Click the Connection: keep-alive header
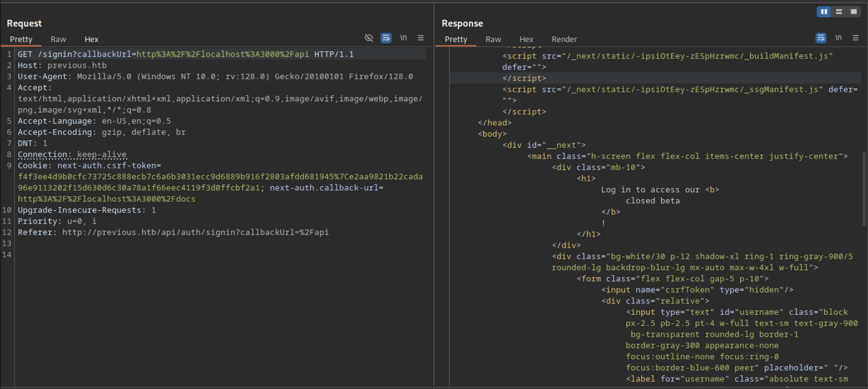868x389 pixels. point(72,154)
